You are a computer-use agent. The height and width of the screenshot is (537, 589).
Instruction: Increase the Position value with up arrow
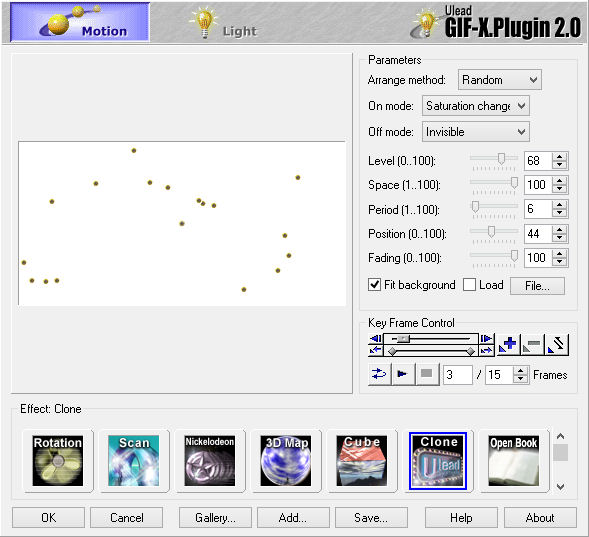(x=560, y=229)
